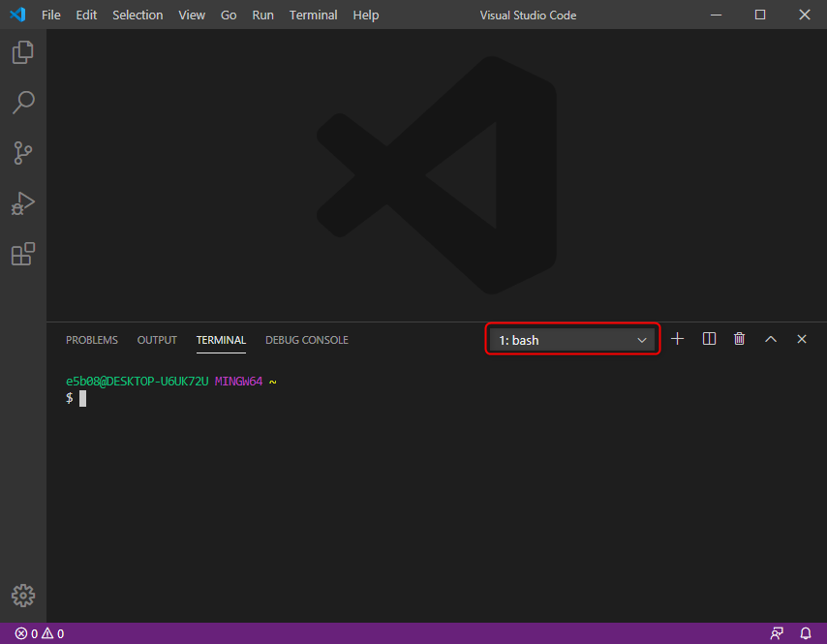This screenshot has width=827, height=644.
Task: Open the Explorer sidebar icon
Action: [x=22, y=52]
